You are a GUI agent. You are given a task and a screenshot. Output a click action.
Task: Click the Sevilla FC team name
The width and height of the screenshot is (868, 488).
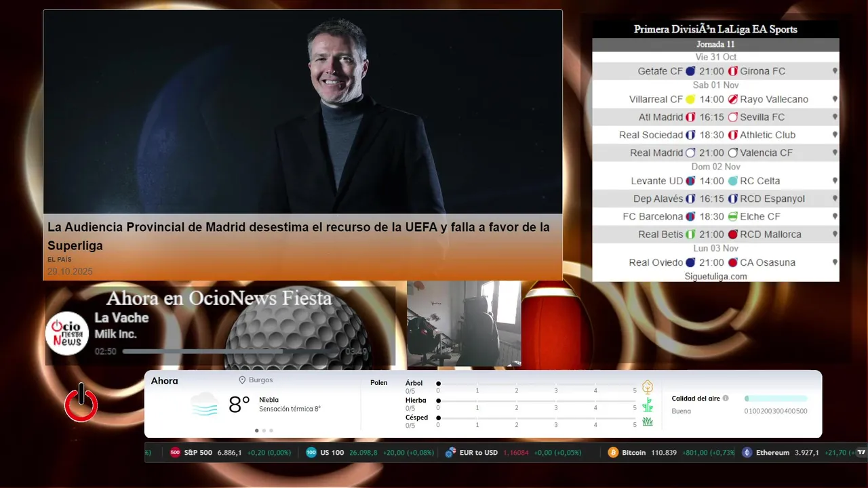click(762, 117)
